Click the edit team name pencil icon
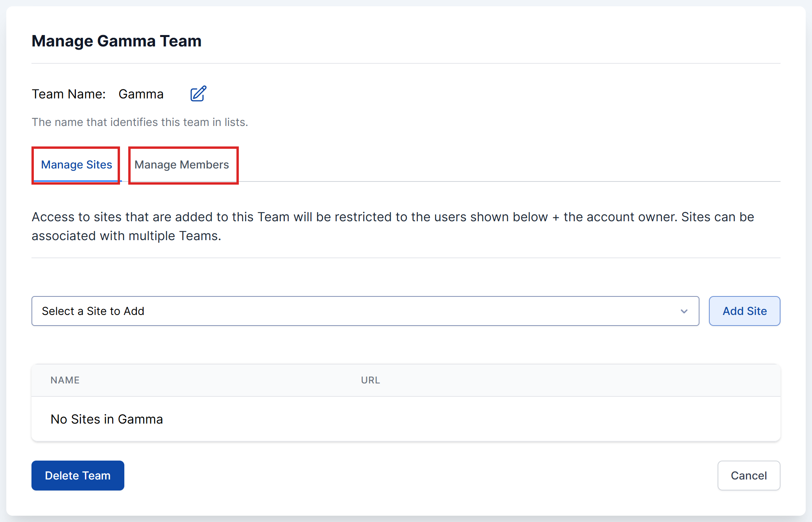The width and height of the screenshot is (812, 522). coord(198,94)
